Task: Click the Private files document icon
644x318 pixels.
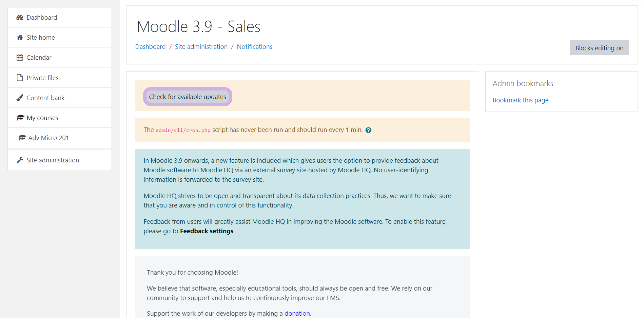Action: [x=20, y=78]
